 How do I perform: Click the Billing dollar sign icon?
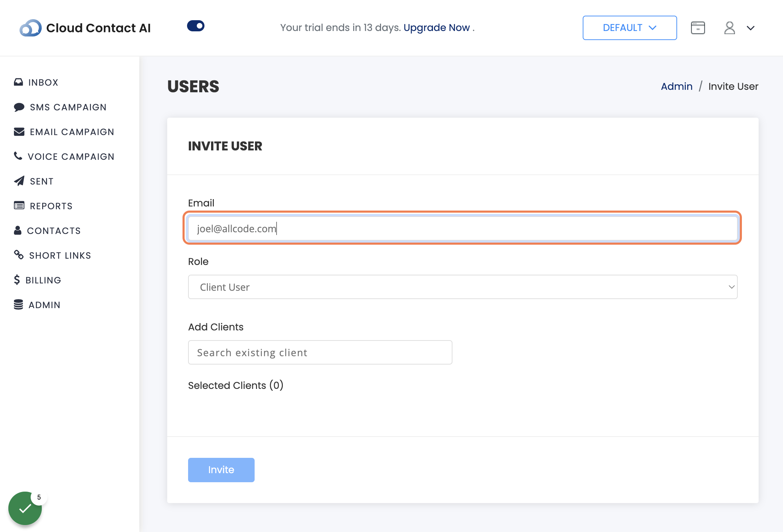17,280
